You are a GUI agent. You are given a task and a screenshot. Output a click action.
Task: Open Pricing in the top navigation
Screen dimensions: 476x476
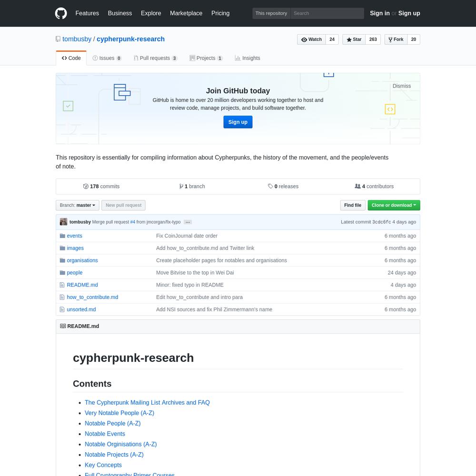220,13
